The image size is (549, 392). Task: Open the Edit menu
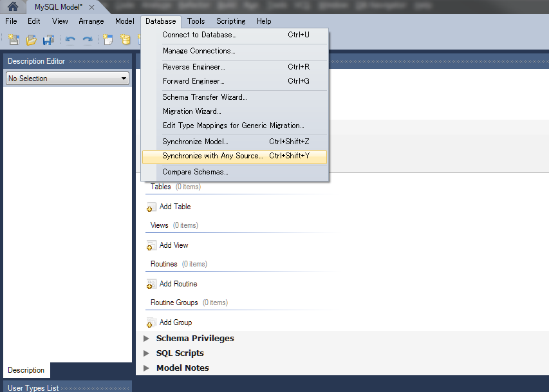point(34,21)
